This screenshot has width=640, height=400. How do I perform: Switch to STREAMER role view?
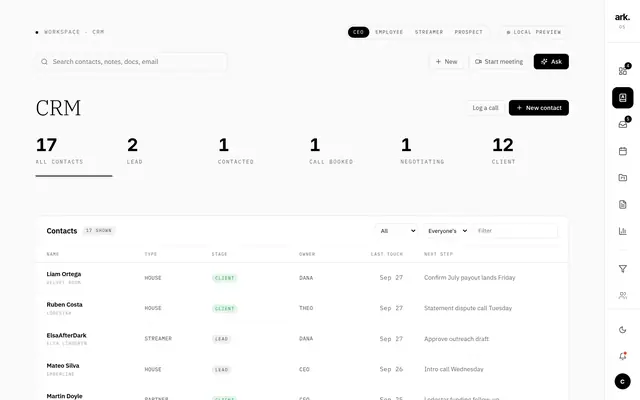[x=429, y=32]
